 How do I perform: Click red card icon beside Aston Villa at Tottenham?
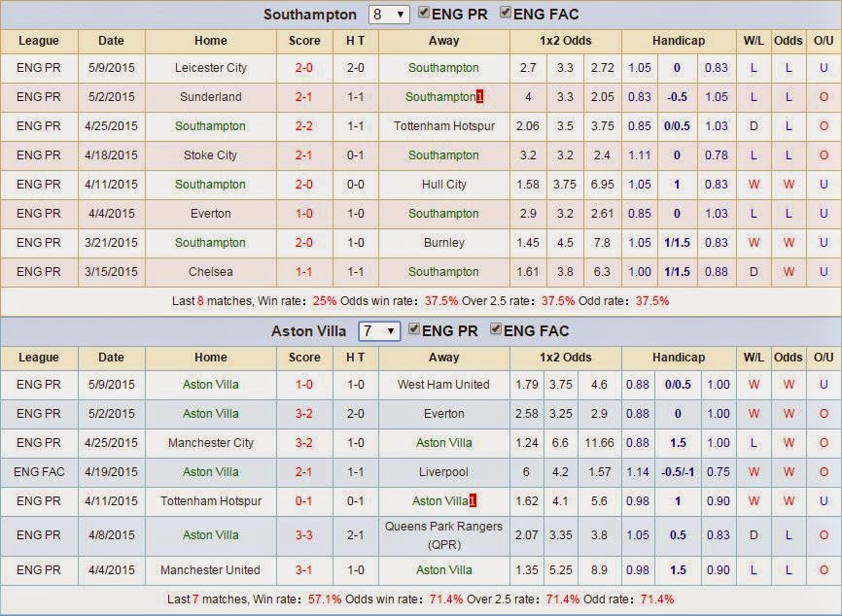[x=473, y=500]
